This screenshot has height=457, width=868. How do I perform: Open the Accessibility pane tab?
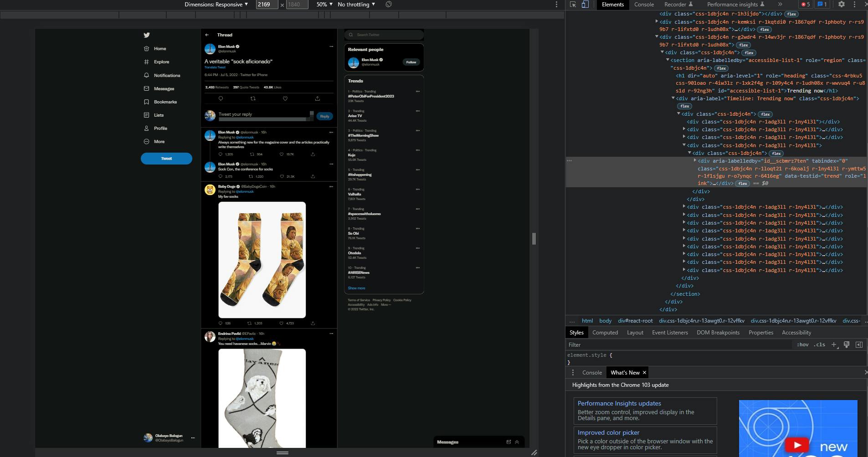coord(796,333)
